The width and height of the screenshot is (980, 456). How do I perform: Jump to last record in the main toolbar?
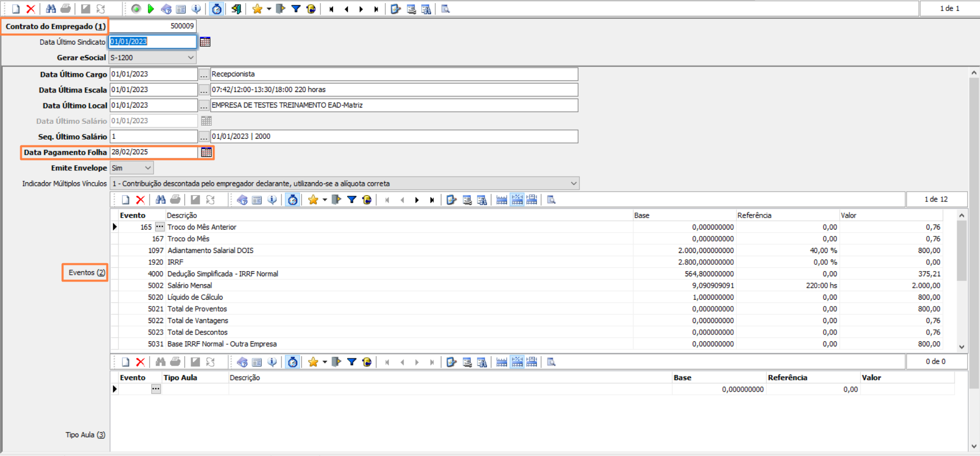click(x=376, y=9)
